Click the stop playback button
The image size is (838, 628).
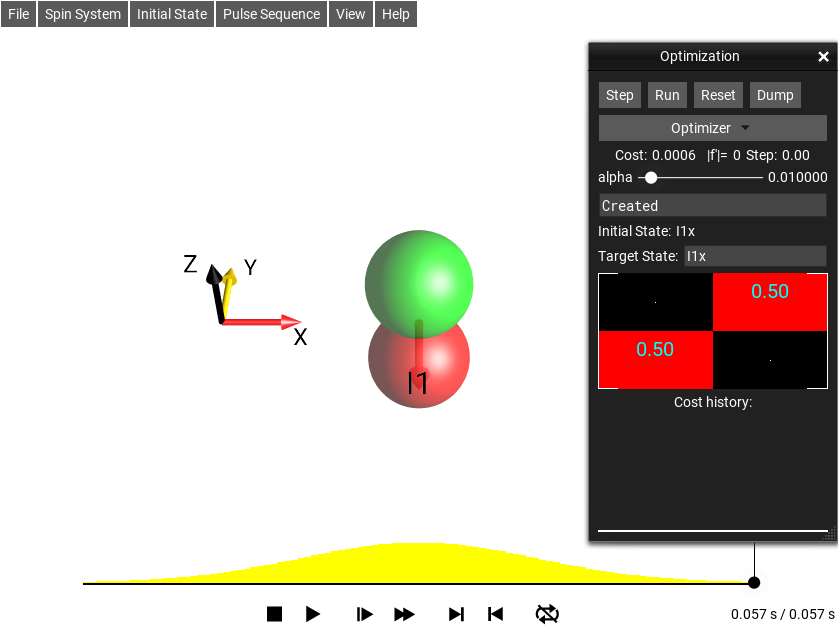[x=275, y=614]
